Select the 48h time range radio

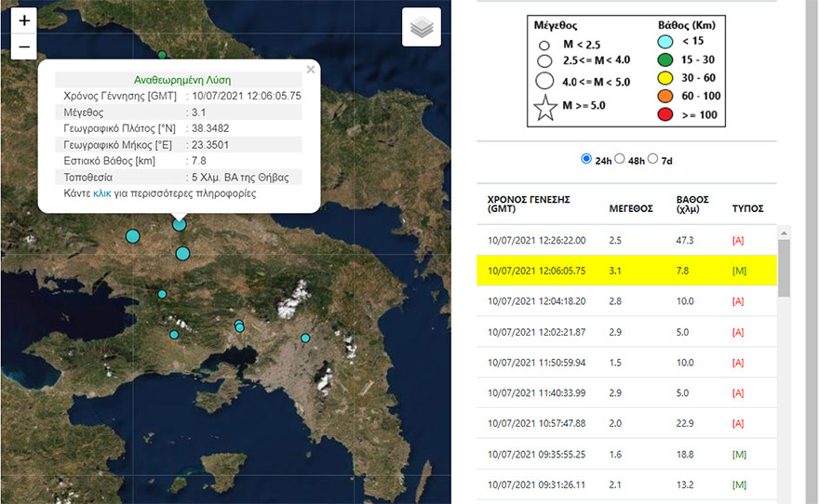tap(620, 159)
